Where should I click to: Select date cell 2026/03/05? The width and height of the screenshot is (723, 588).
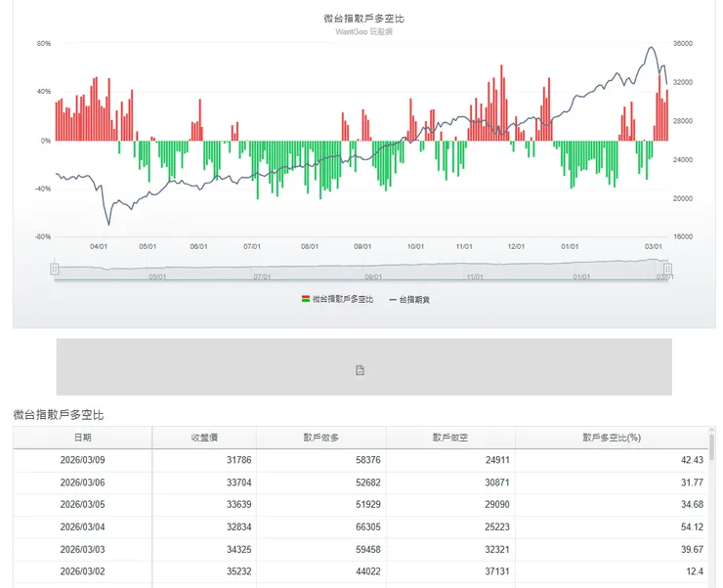tap(82, 505)
